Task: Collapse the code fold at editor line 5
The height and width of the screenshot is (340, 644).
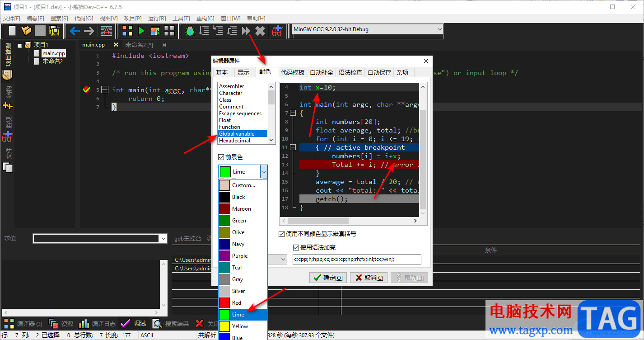Action: click(105, 90)
